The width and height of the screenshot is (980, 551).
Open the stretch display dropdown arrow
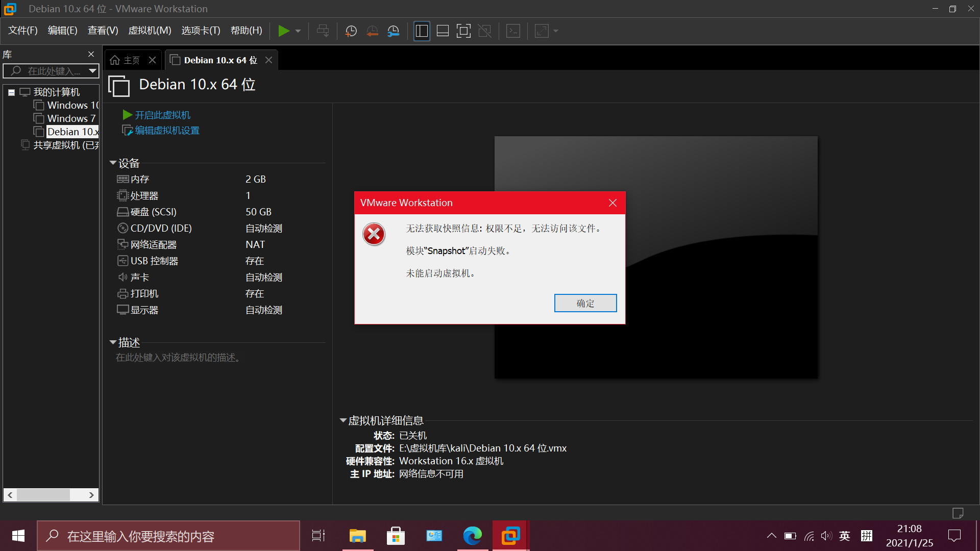(556, 31)
